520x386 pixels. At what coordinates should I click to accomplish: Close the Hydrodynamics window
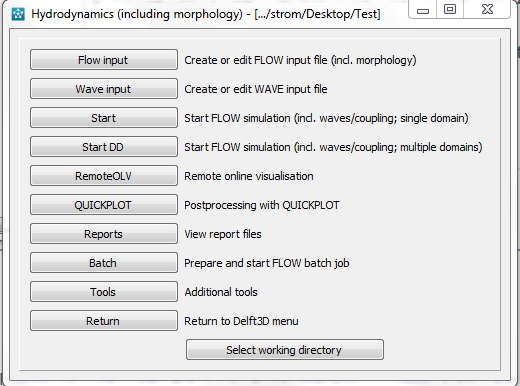(x=487, y=9)
